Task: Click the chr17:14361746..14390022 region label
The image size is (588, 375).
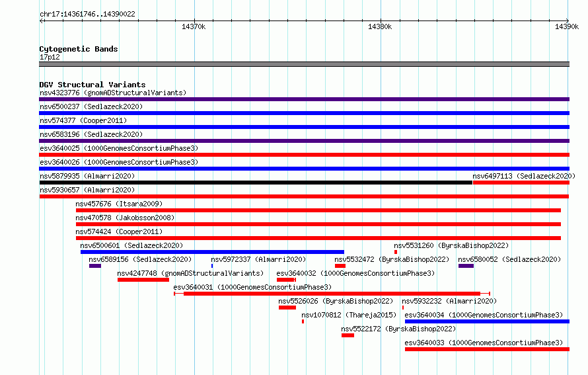Action: tap(87, 14)
